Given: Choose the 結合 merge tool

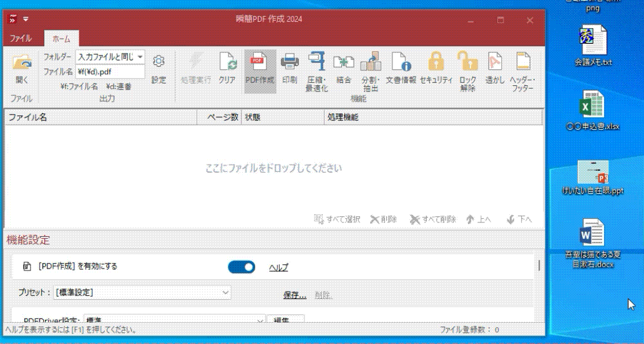Looking at the screenshot, I should [x=344, y=69].
